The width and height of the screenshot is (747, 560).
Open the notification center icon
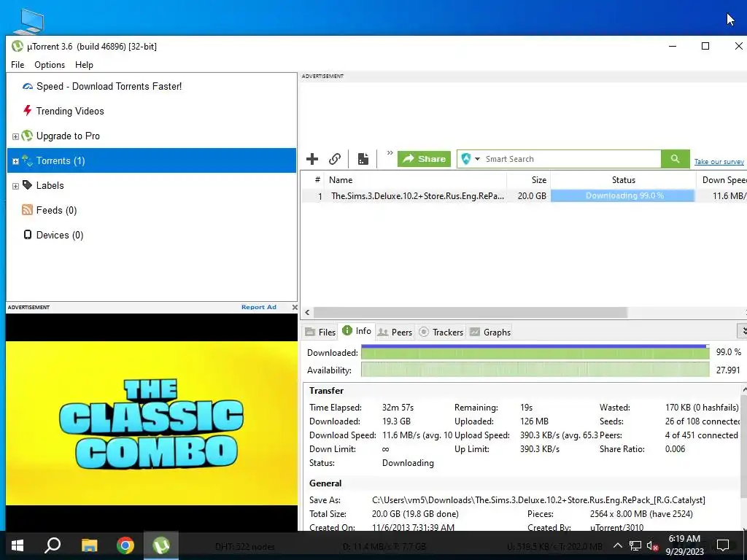[723, 545]
